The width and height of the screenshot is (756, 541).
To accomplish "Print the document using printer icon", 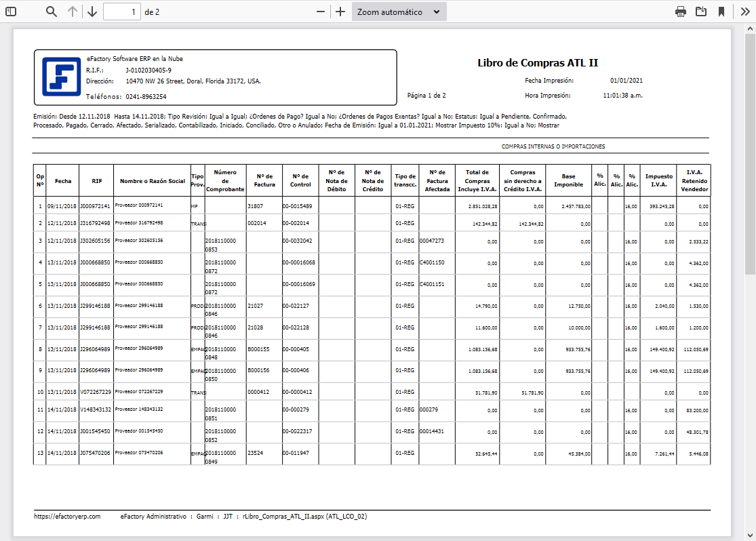I will [x=681, y=12].
